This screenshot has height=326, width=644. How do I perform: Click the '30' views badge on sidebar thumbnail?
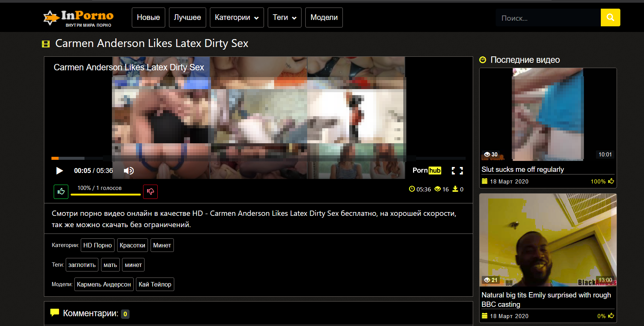[x=491, y=155]
